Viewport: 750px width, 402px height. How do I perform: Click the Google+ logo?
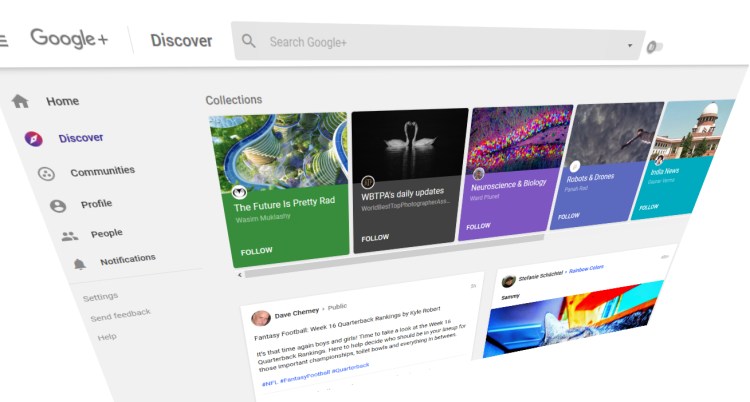point(69,38)
